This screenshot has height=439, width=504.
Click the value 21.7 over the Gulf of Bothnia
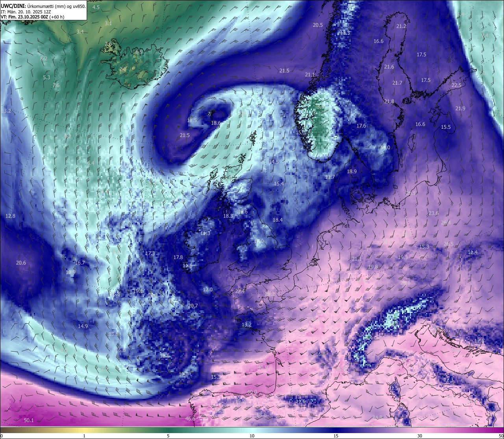tap(397, 83)
